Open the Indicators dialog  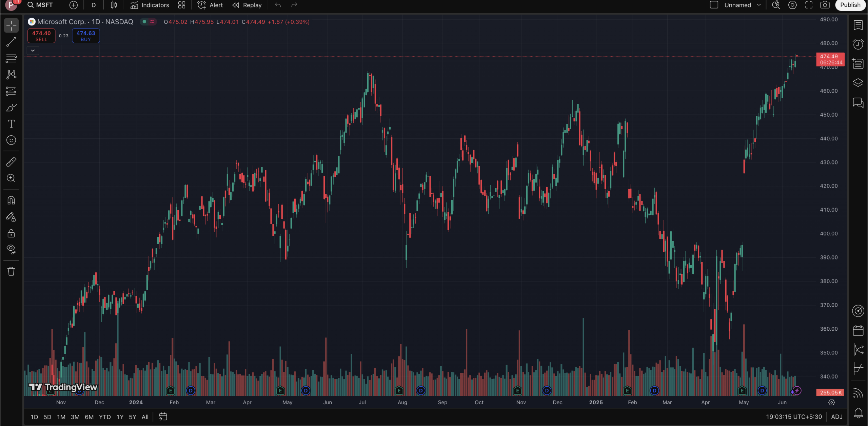pos(150,5)
